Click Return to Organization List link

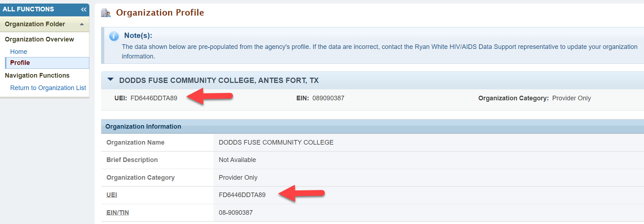click(48, 88)
